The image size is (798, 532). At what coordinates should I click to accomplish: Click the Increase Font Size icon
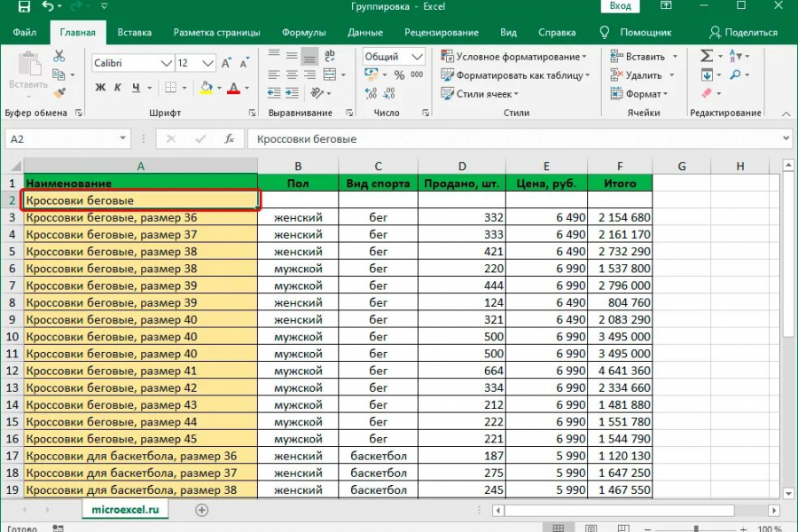(x=227, y=64)
